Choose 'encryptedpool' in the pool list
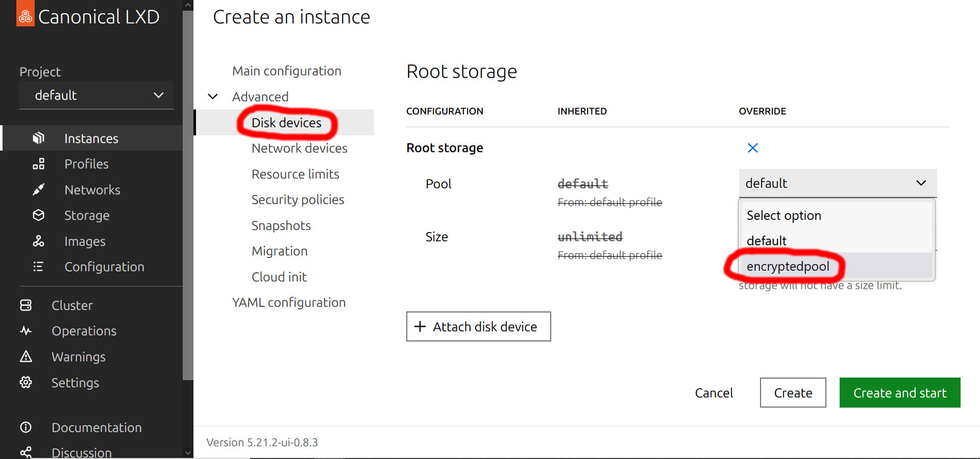 point(837,266)
